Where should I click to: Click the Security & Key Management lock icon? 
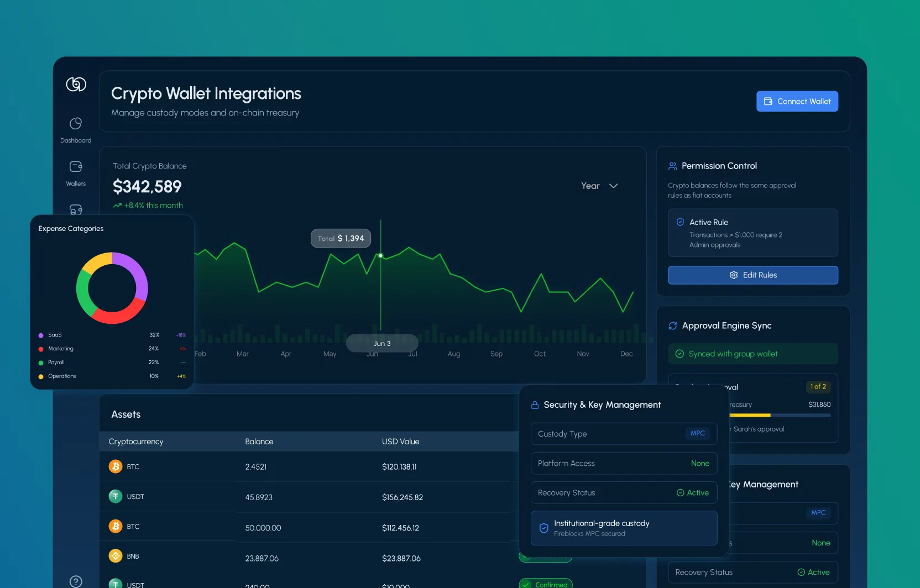tap(535, 405)
